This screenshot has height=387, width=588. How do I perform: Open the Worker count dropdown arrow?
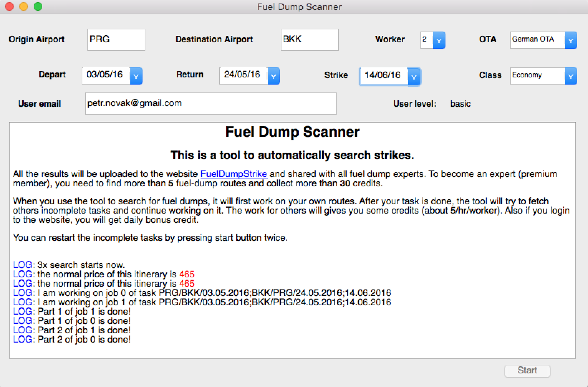point(439,40)
